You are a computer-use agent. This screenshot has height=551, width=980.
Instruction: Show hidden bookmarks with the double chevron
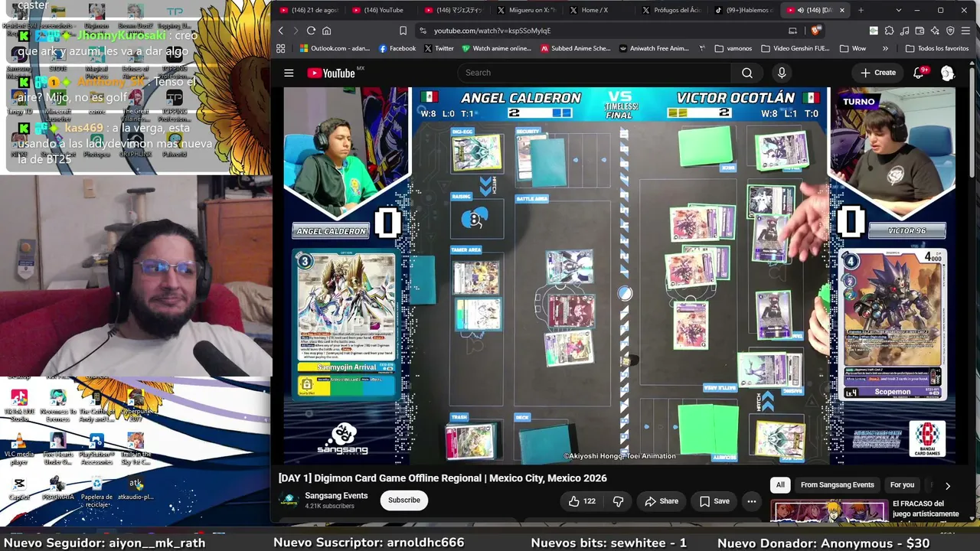tap(885, 48)
